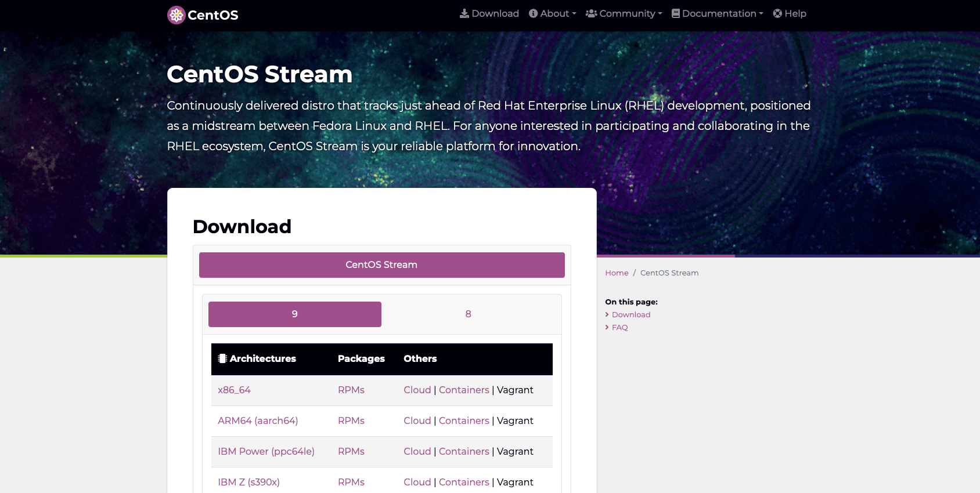Click Containers link in IBM Power row
This screenshot has height=493, width=980.
point(464,451)
